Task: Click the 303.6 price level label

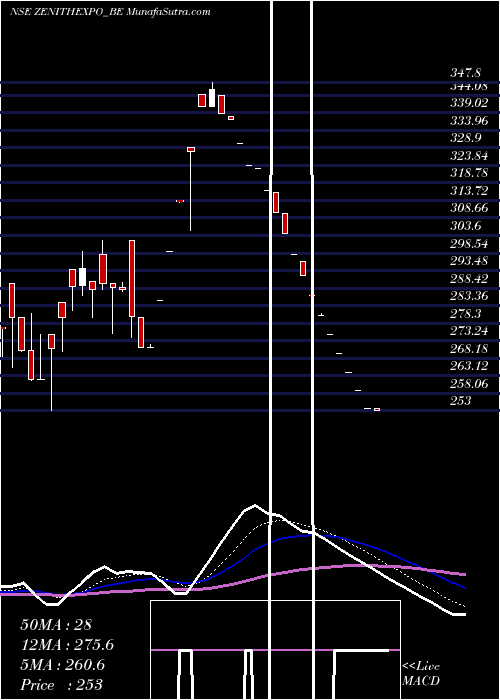Action: (466, 226)
